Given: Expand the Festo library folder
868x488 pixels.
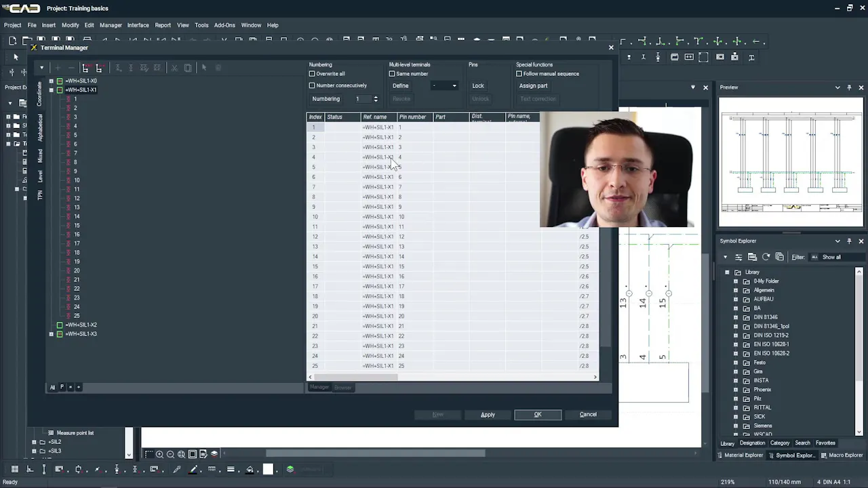Looking at the screenshot, I should (736, 363).
